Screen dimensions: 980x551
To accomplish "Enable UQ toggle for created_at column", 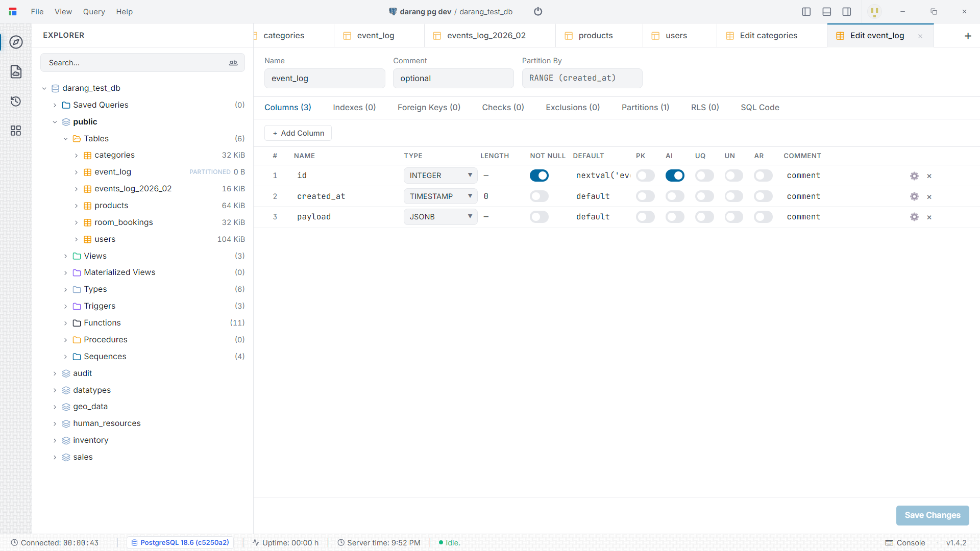I will 704,196.
